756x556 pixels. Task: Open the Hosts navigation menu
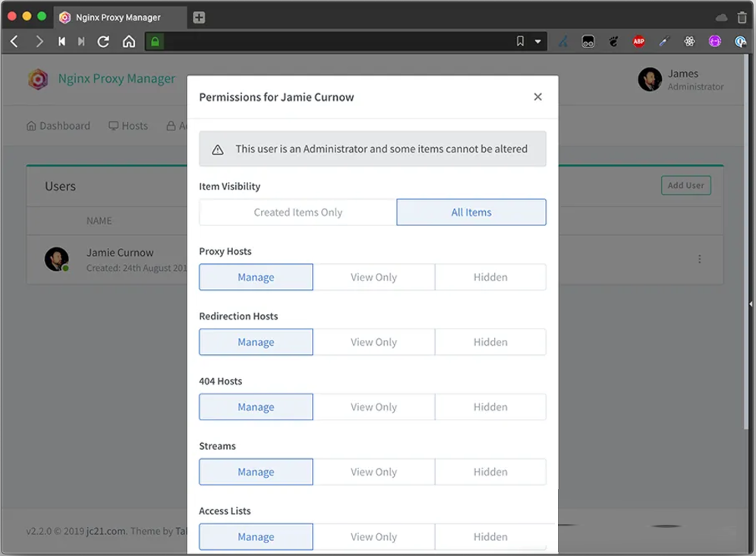pos(128,126)
